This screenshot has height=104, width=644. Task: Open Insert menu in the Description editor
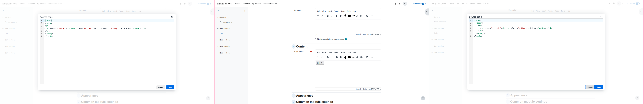(x=330, y=11)
